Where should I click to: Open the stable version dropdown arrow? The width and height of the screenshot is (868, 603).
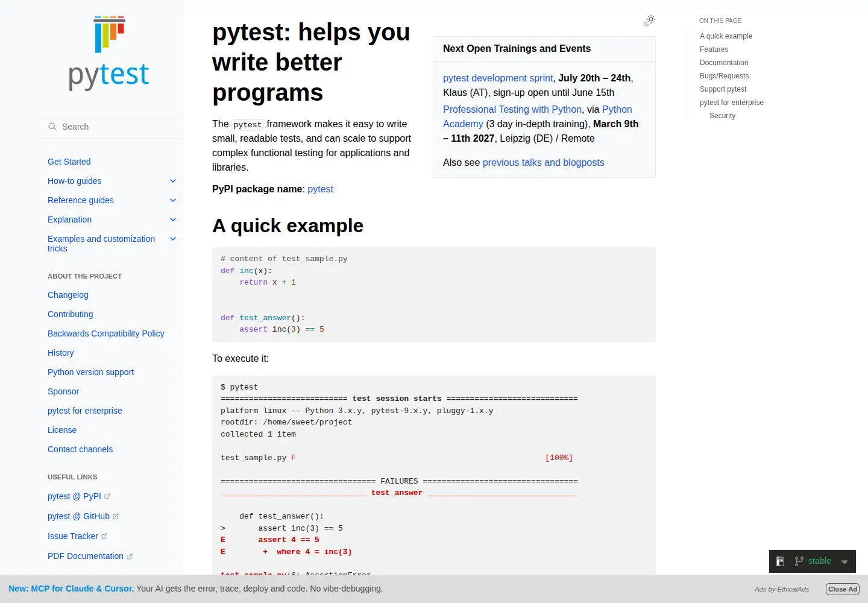coord(844,562)
